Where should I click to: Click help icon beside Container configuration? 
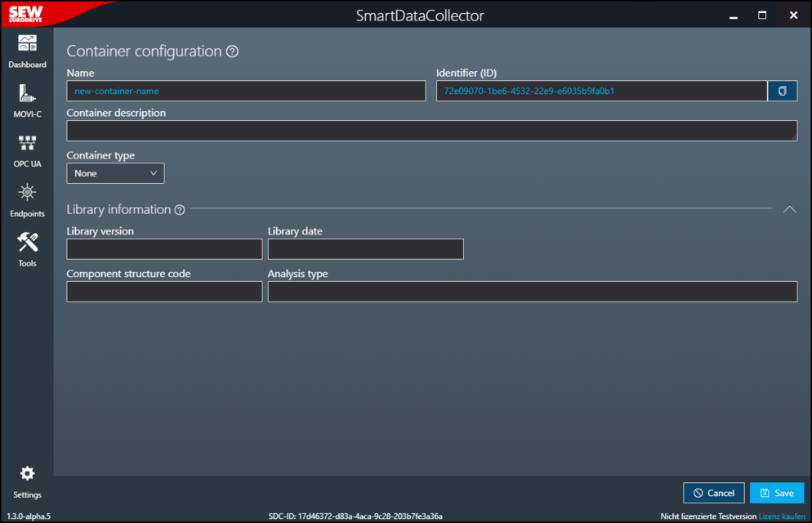coord(232,51)
